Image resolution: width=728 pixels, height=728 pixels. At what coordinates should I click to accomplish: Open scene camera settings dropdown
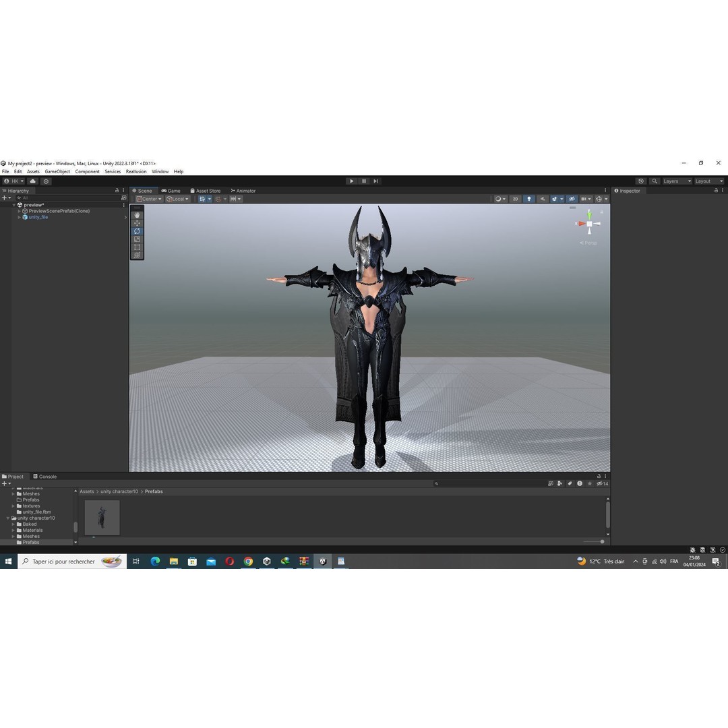coord(587,199)
